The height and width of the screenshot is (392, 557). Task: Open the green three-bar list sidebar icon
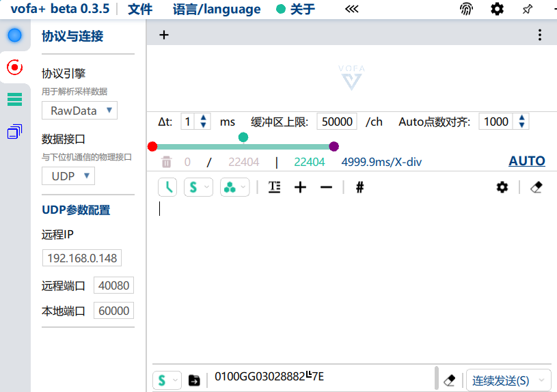(x=14, y=100)
